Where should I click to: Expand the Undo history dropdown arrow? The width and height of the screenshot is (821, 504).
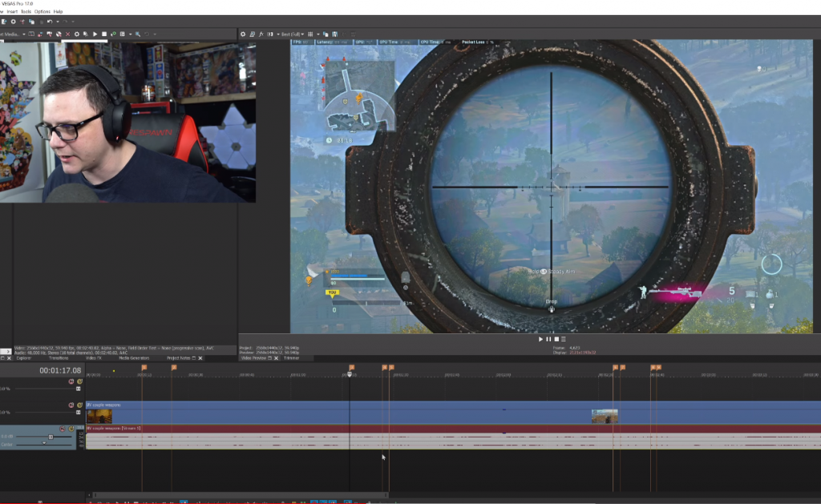pos(57,22)
